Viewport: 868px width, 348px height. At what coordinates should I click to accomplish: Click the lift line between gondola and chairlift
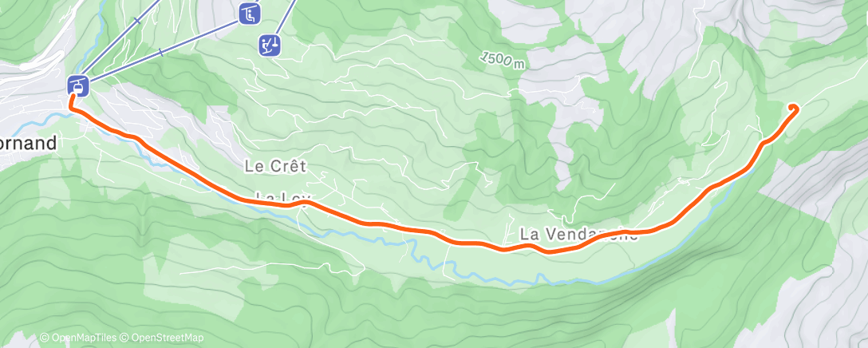(166, 50)
